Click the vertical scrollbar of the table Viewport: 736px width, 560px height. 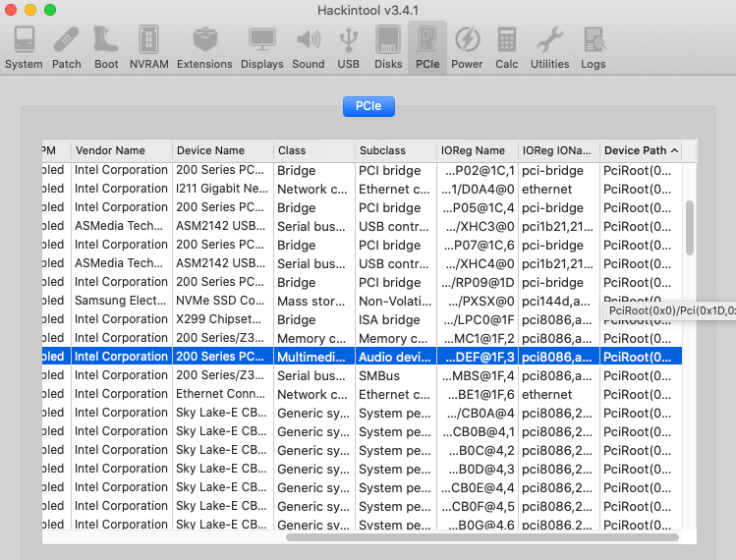click(x=689, y=228)
